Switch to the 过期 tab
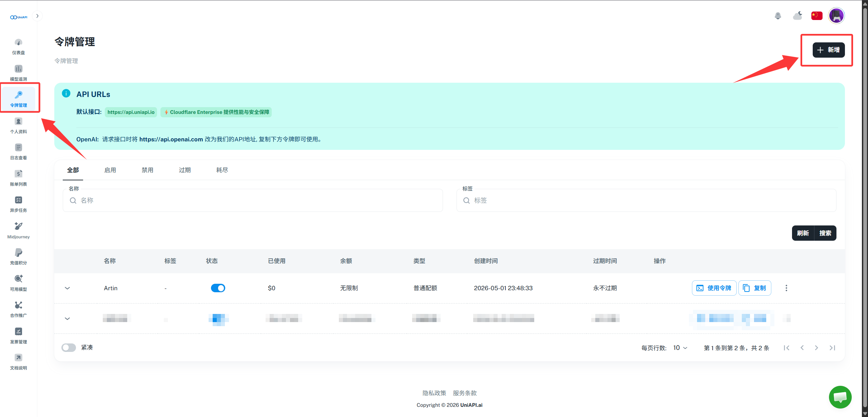Screen dimensions: 868x417 185,170
